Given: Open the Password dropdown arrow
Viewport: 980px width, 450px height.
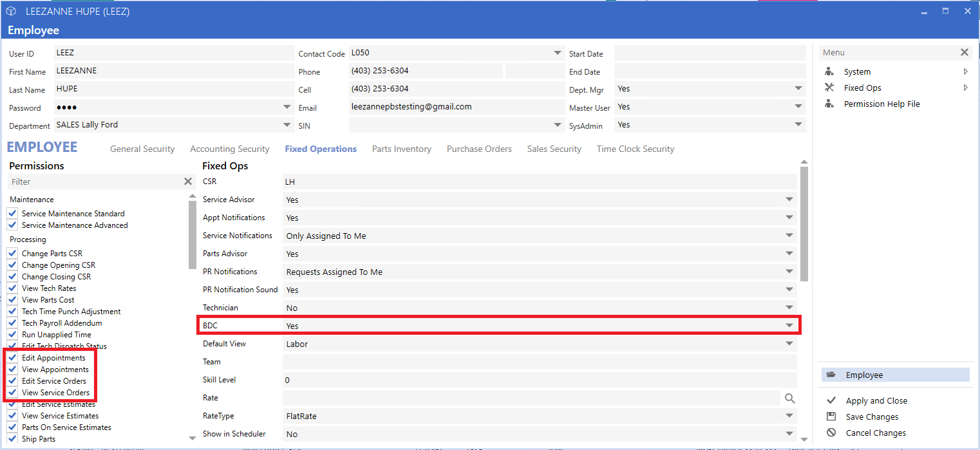Looking at the screenshot, I should point(287,107).
